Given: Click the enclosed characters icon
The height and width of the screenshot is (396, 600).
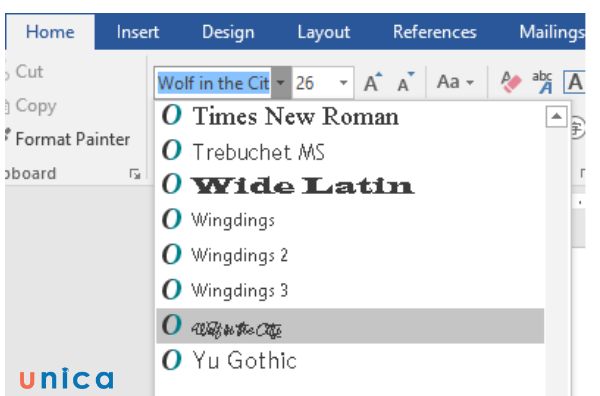Looking at the screenshot, I should [578, 128].
